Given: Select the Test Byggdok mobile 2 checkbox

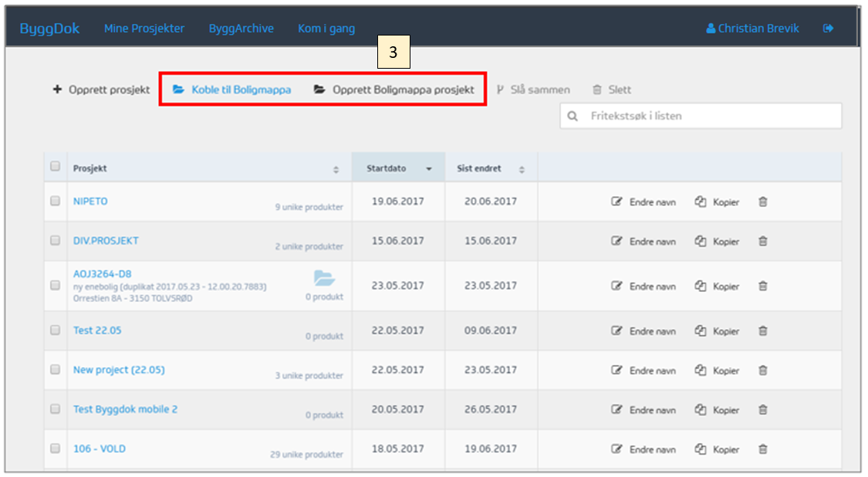Looking at the screenshot, I should [55, 409].
